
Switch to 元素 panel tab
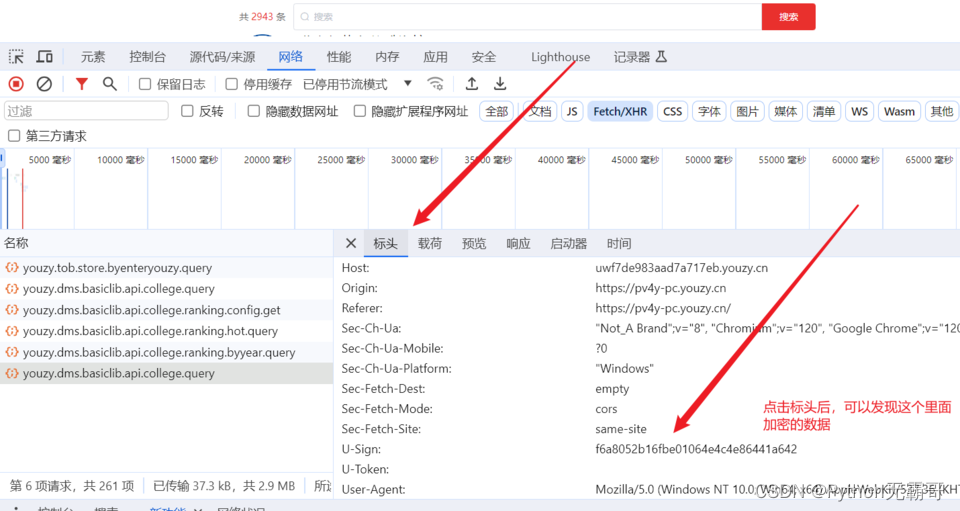pyautogui.click(x=93, y=57)
